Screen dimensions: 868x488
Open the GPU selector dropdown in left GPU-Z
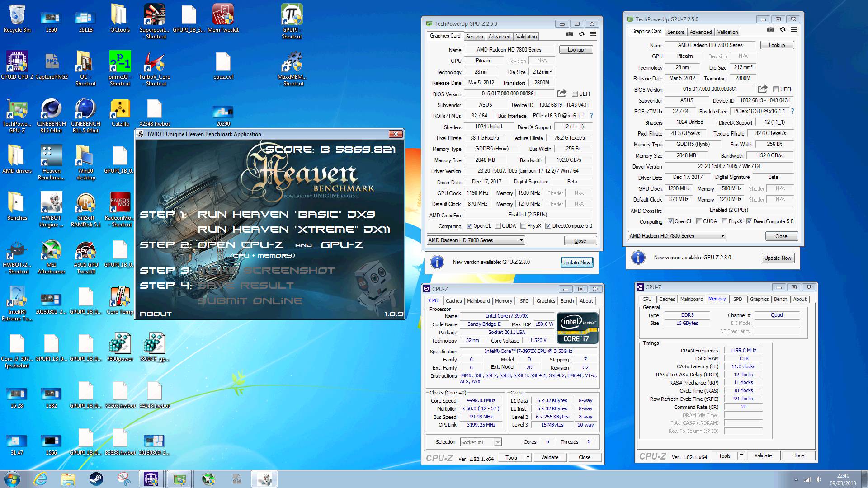(x=476, y=240)
